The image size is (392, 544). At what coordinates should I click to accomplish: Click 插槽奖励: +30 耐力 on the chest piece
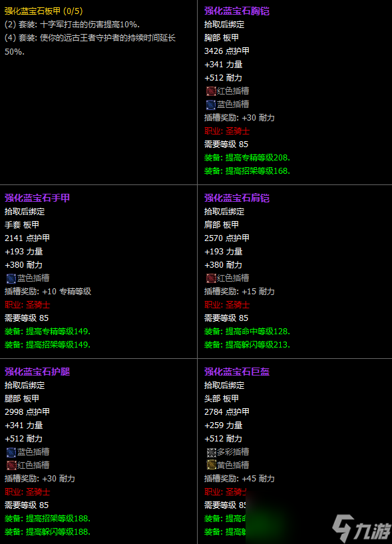240,118
